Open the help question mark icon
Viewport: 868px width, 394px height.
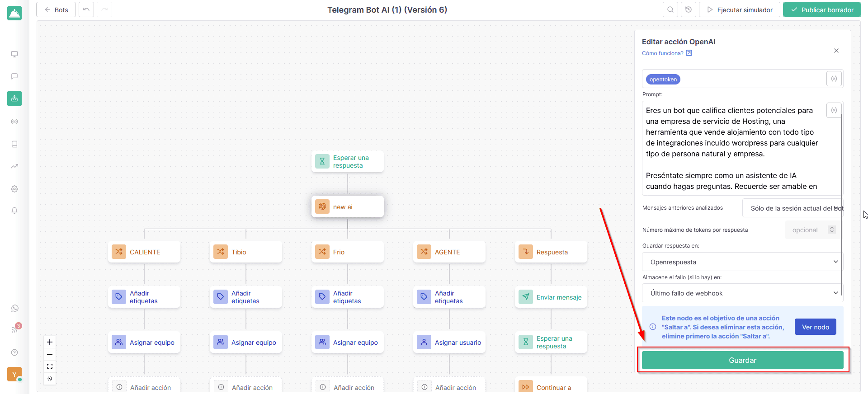click(14, 352)
